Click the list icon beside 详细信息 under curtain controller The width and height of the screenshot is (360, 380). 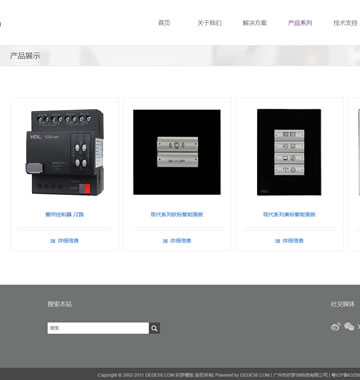click(x=53, y=241)
